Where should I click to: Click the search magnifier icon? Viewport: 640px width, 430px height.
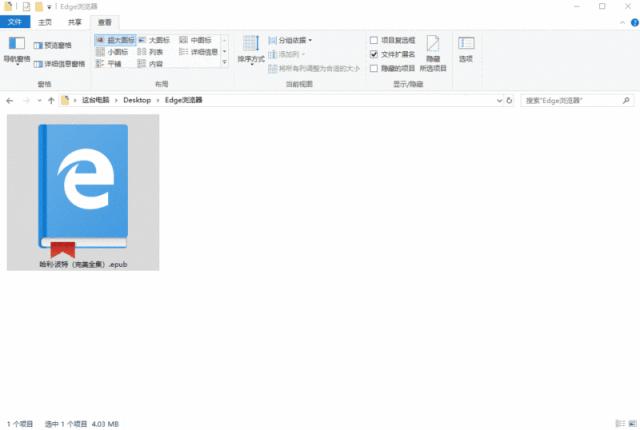[x=626, y=100]
